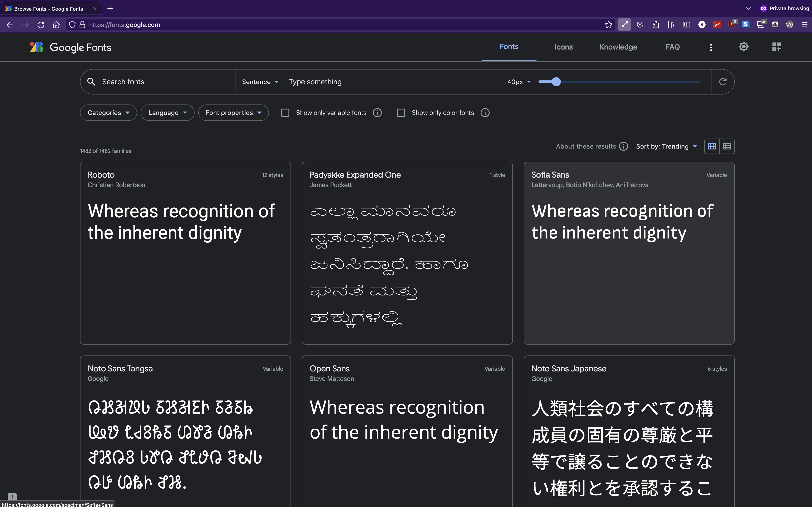Click the Steve Matteson designer name

pos(331,379)
